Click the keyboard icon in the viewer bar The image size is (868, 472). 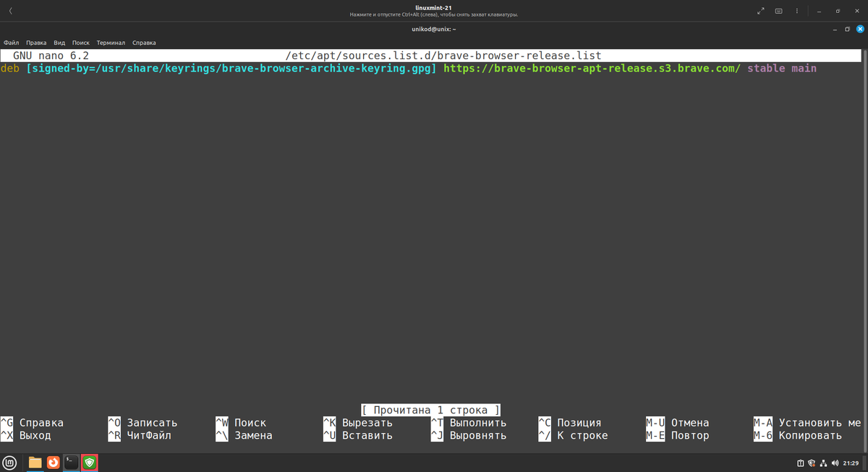pos(779,11)
